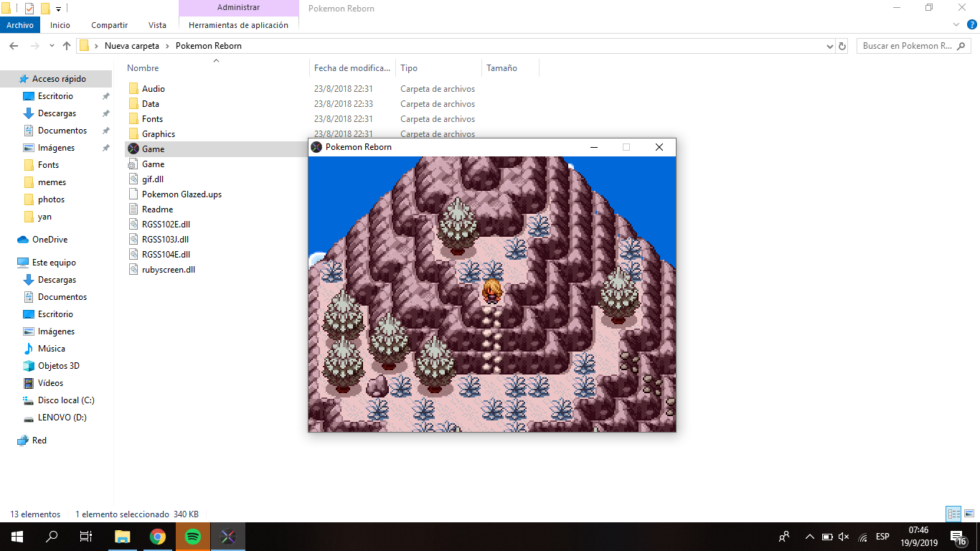Viewport: 980px width, 551px height.
Task: Launch Google Chrome from the taskbar
Action: 158,537
